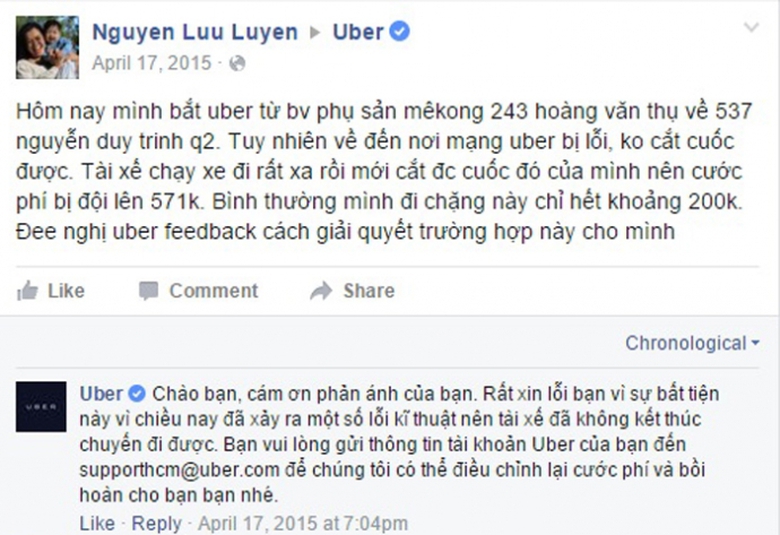This screenshot has width=780, height=535.
Task: Expand the Chronological comment sorting dropdown
Action: click(x=692, y=343)
